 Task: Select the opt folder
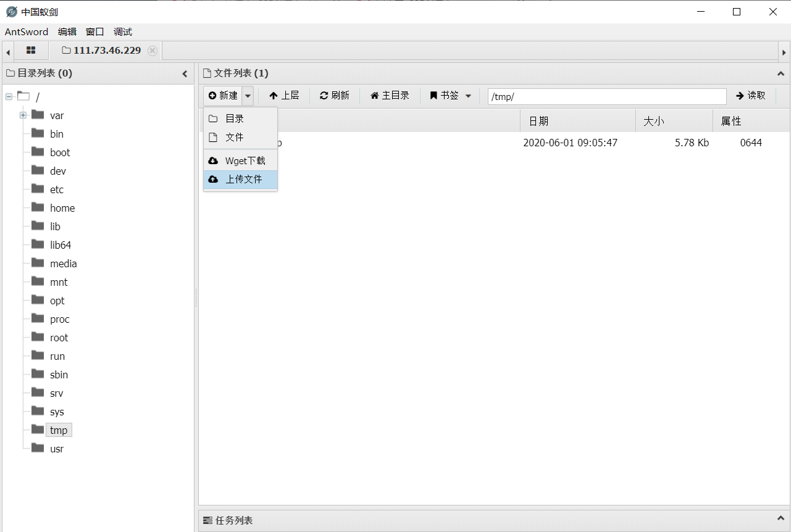point(57,301)
